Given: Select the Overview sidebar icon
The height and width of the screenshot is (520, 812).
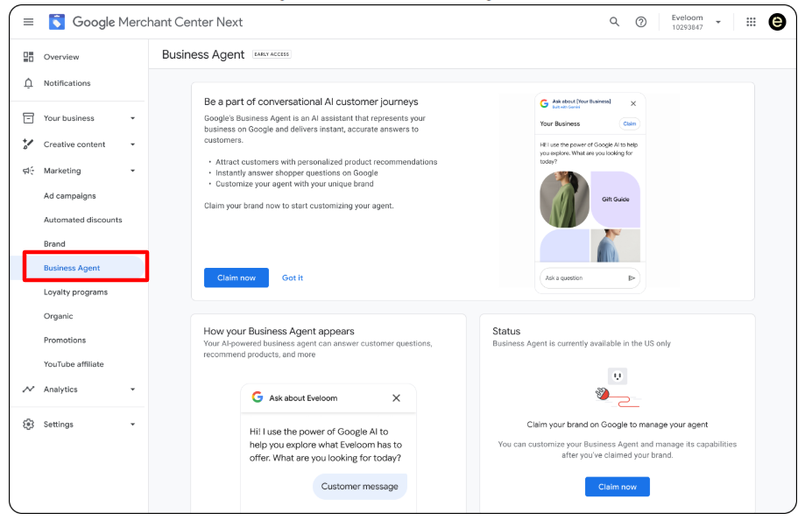Looking at the screenshot, I should click(x=29, y=57).
